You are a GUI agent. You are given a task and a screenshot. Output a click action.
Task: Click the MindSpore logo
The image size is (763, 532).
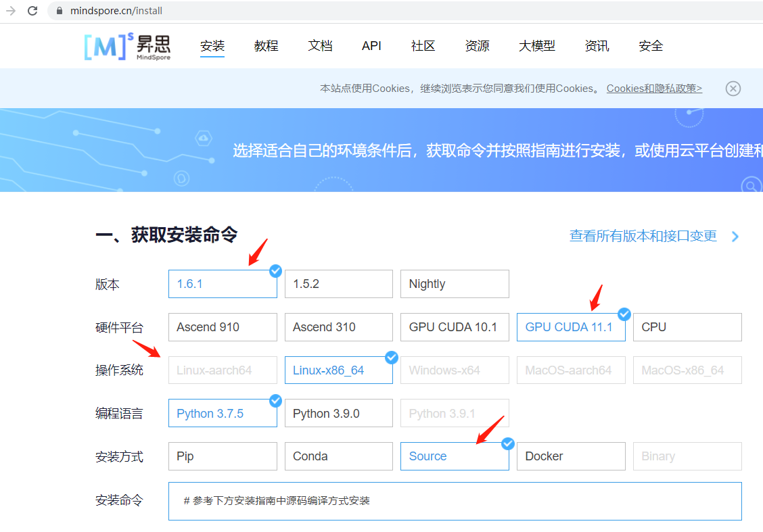point(128,46)
